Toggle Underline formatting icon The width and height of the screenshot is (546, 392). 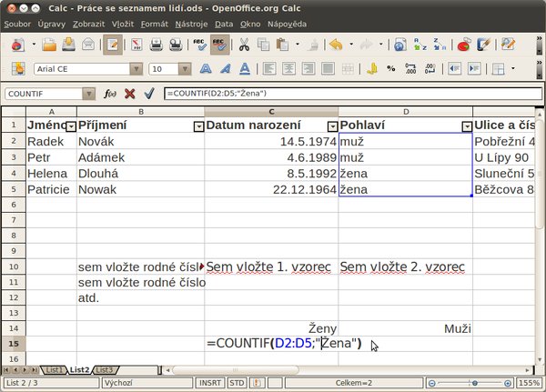[245, 68]
